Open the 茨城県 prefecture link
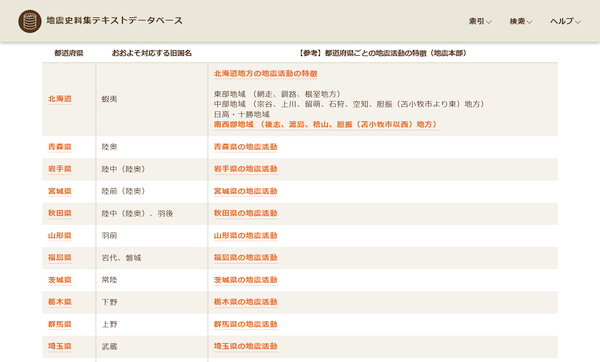600x362 pixels. [x=60, y=280]
